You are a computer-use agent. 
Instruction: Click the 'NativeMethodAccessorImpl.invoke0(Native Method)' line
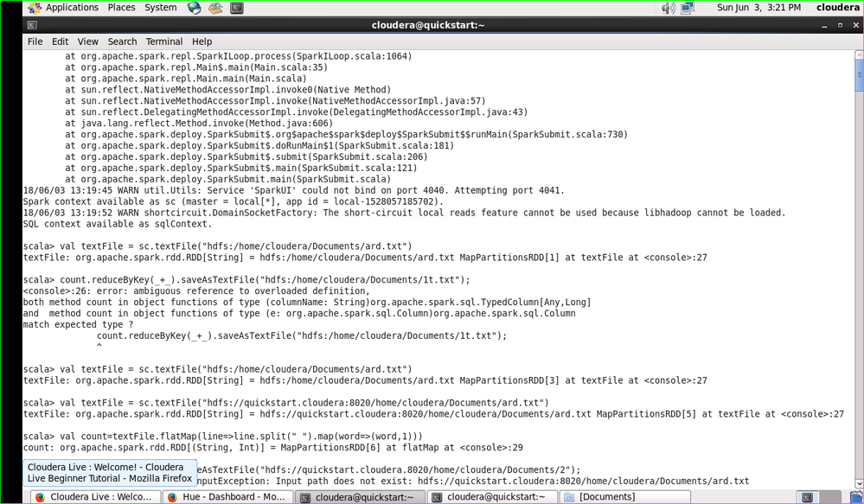pos(228,90)
